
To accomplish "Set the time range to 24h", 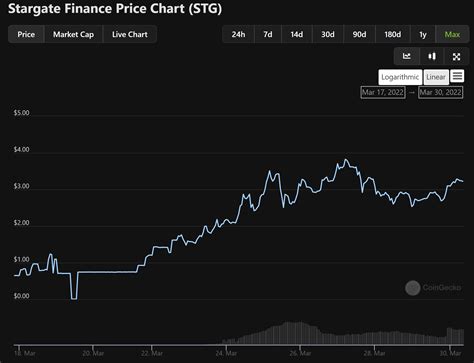I will (238, 34).
